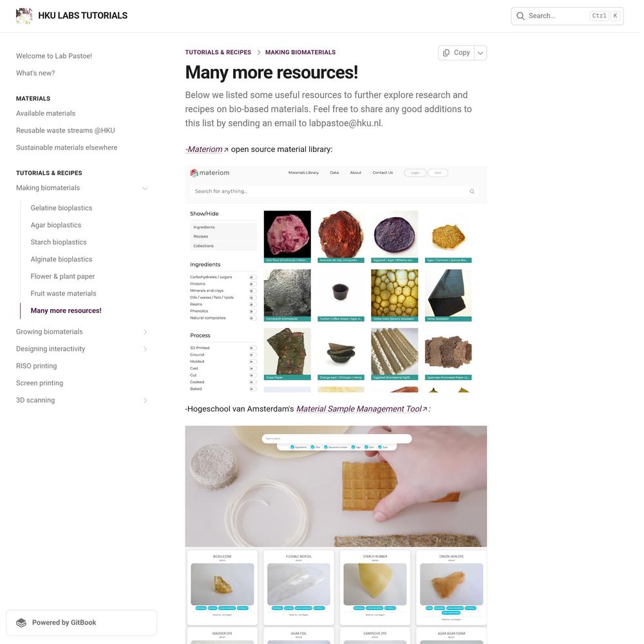Image resolution: width=644 pixels, height=644 pixels.
Task: Click the arrow icon after Material Sample Management Tool
Action: (x=425, y=409)
